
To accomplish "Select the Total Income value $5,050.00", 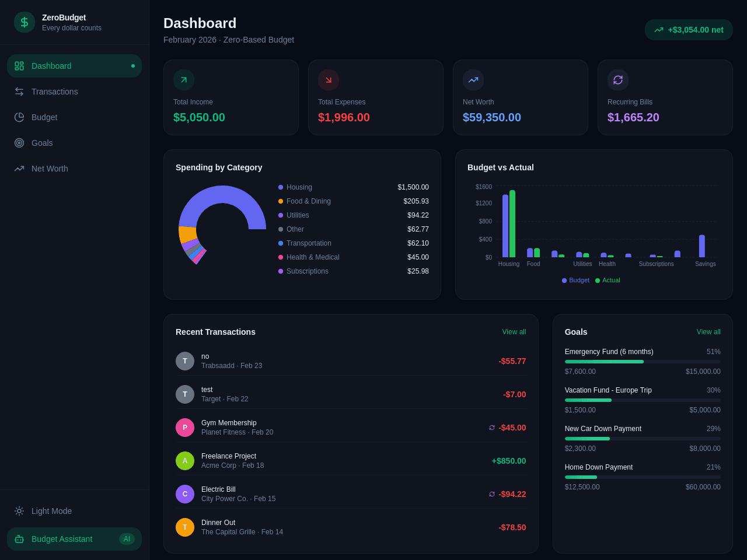I will [199, 117].
